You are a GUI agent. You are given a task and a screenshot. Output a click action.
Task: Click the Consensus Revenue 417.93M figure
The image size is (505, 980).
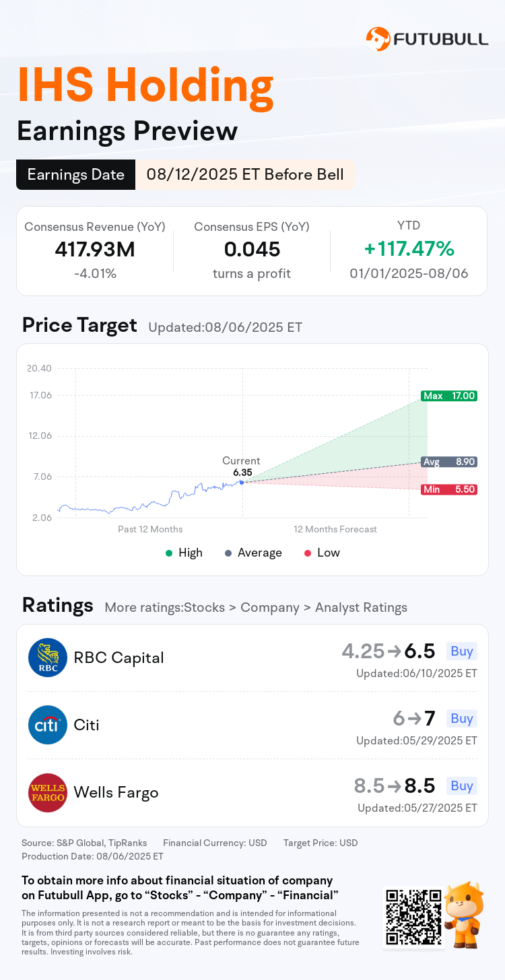tap(95, 250)
